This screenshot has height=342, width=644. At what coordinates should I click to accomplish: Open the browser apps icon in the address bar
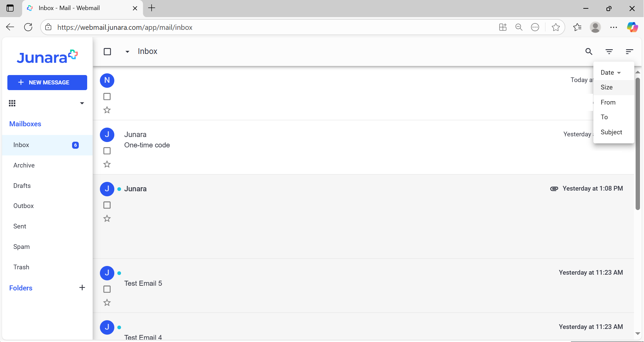pyautogui.click(x=503, y=27)
